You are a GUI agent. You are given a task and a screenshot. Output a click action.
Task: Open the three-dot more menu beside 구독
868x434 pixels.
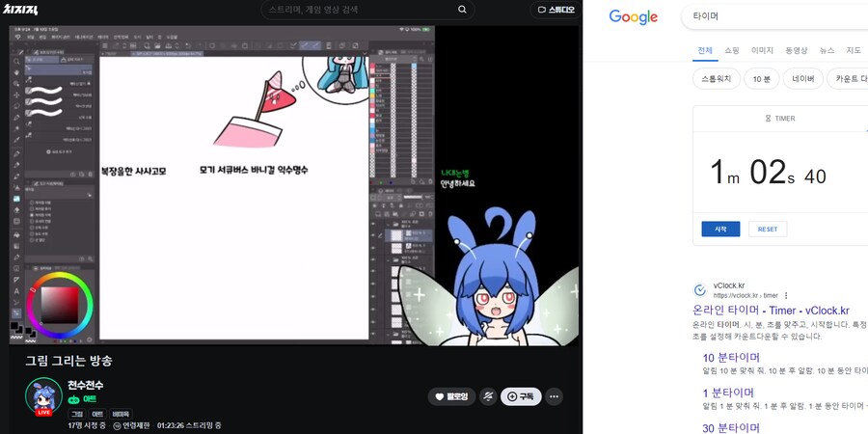pyautogui.click(x=554, y=396)
